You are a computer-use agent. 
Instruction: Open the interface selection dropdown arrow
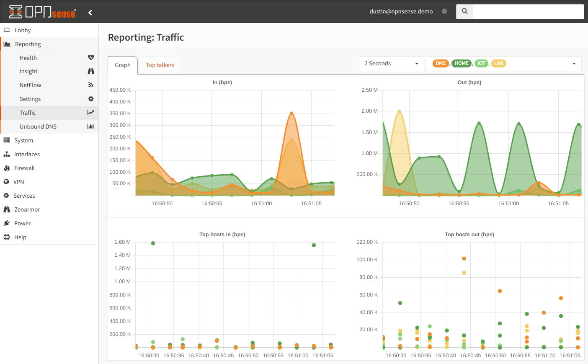click(x=574, y=64)
